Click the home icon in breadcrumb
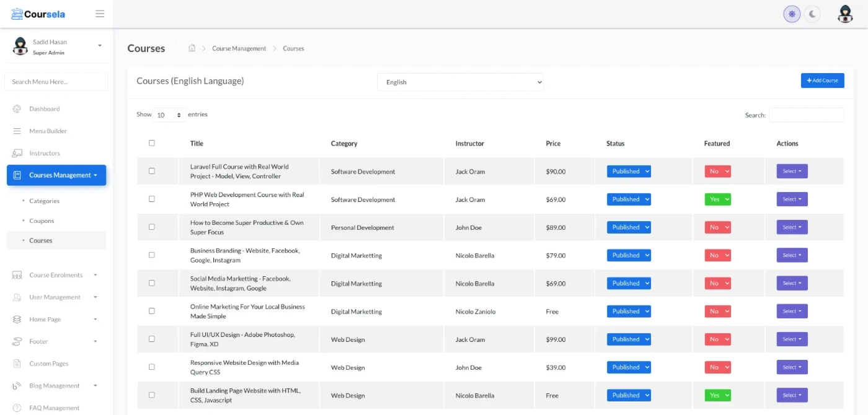This screenshot has width=868, height=415. (x=192, y=48)
